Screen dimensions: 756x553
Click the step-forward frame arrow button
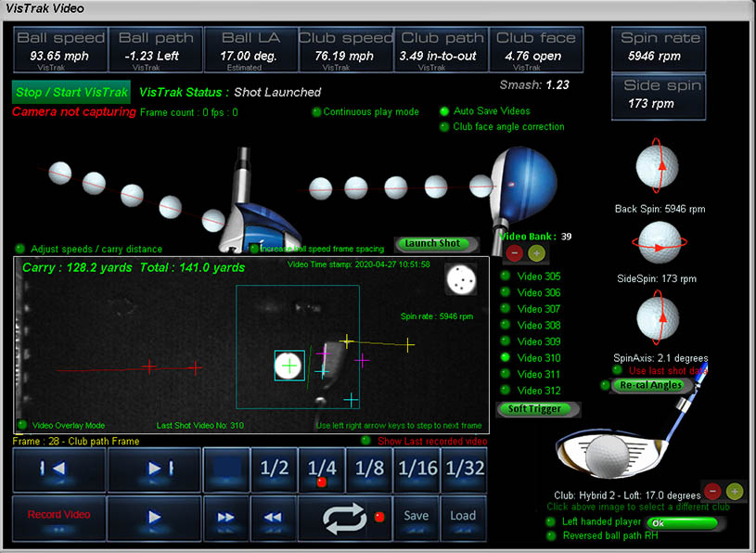click(154, 469)
